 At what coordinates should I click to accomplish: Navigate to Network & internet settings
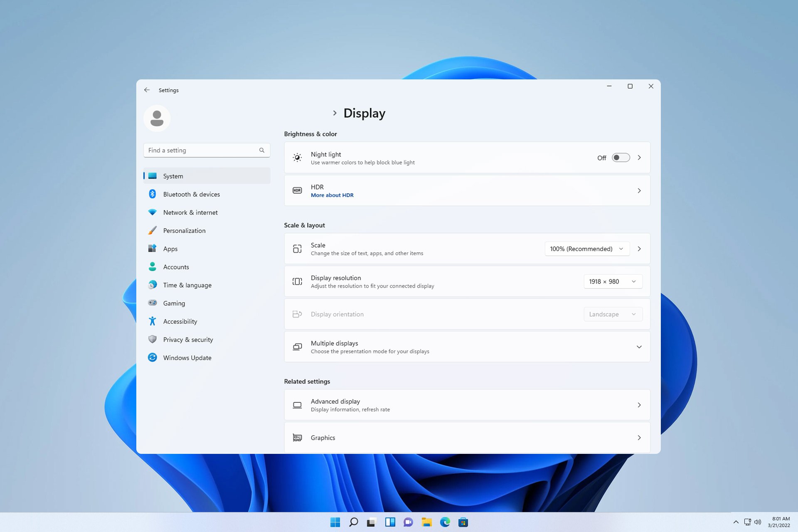click(x=191, y=212)
